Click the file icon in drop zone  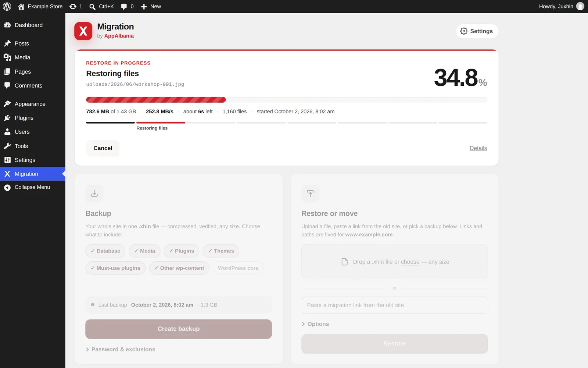345,262
